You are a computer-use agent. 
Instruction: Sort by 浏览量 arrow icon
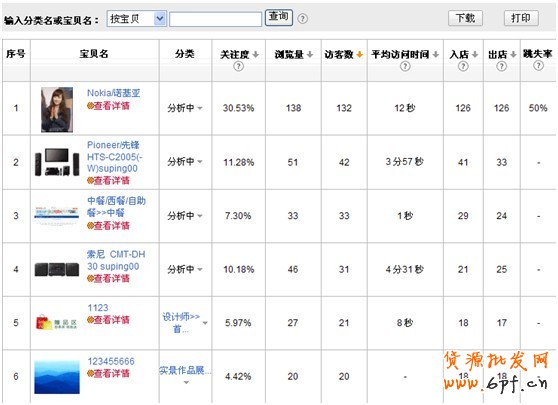[310, 54]
